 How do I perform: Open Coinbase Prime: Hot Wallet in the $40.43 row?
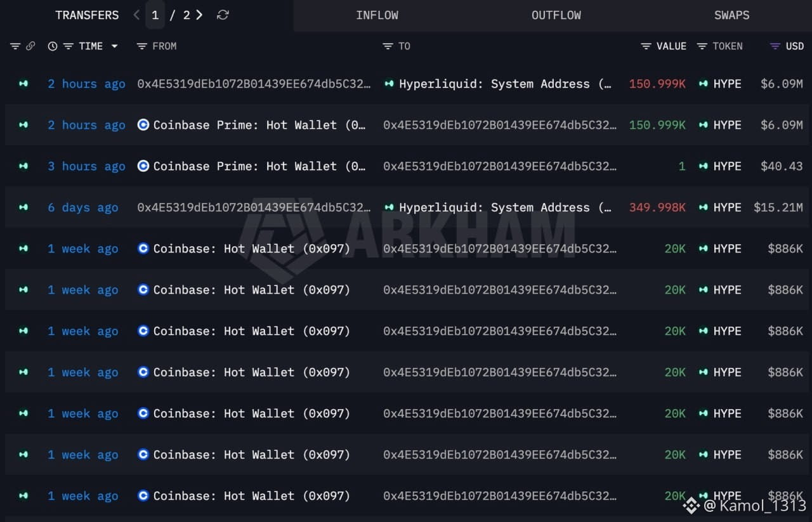[x=259, y=166]
